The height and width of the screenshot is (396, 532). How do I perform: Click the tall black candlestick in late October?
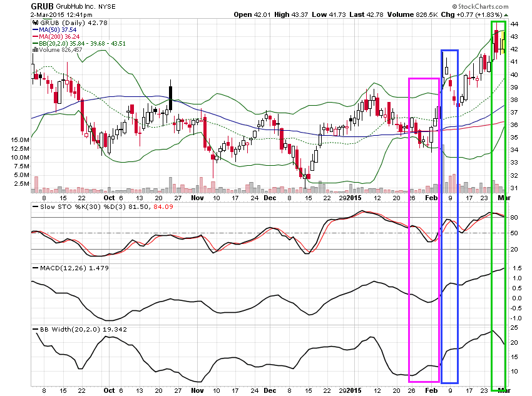click(x=171, y=98)
